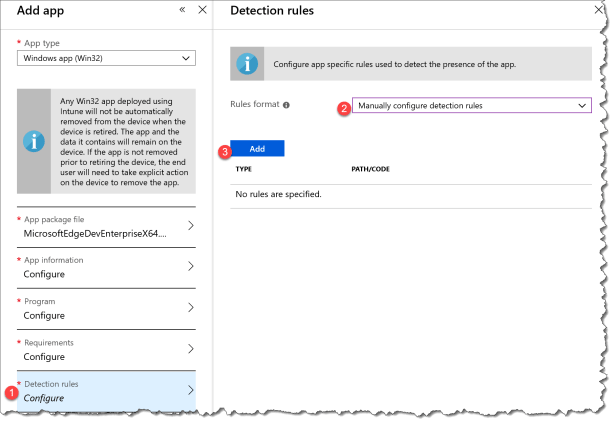
Task: Open the App type dropdown
Action: [105, 59]
